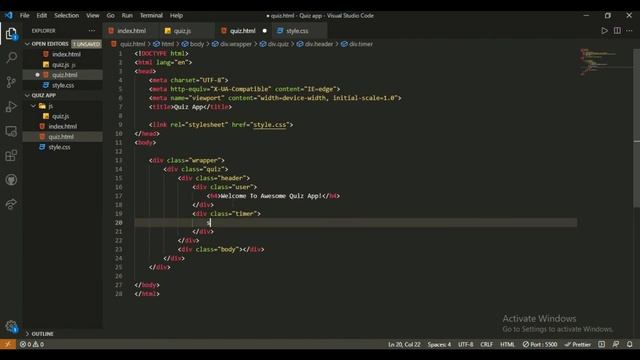Select quiz.html in QUIZ APP tree
The height and width of the screenshot is (360, 640).
click(x=62, y=136)
